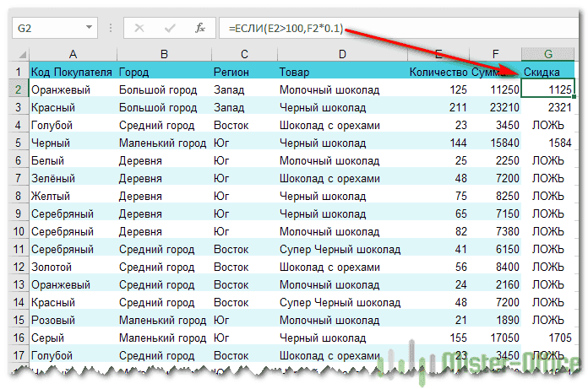Select cell with Супер Черный шоколад in row 11
Viewport: 588px width, 389px height.
pos(341,249)
